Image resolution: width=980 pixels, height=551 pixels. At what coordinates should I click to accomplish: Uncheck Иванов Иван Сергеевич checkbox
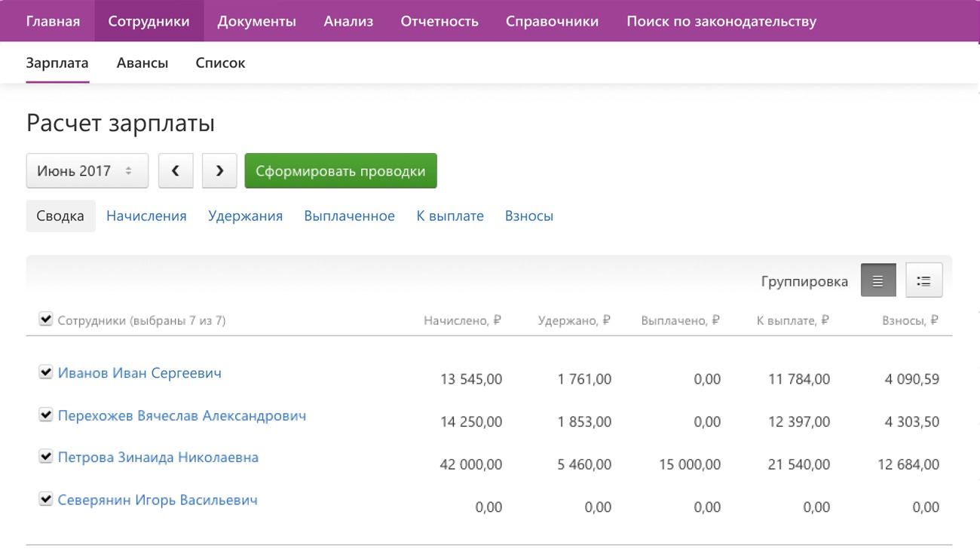click(46, 372)
